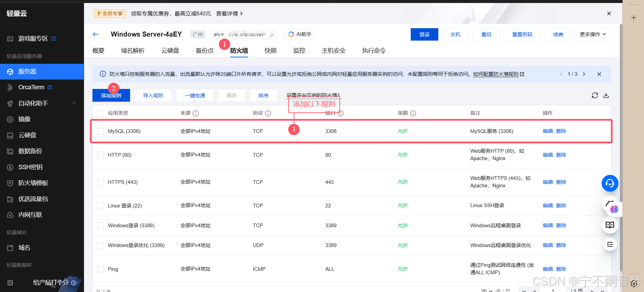Open 优选流量包 in the sidebar

33,199
